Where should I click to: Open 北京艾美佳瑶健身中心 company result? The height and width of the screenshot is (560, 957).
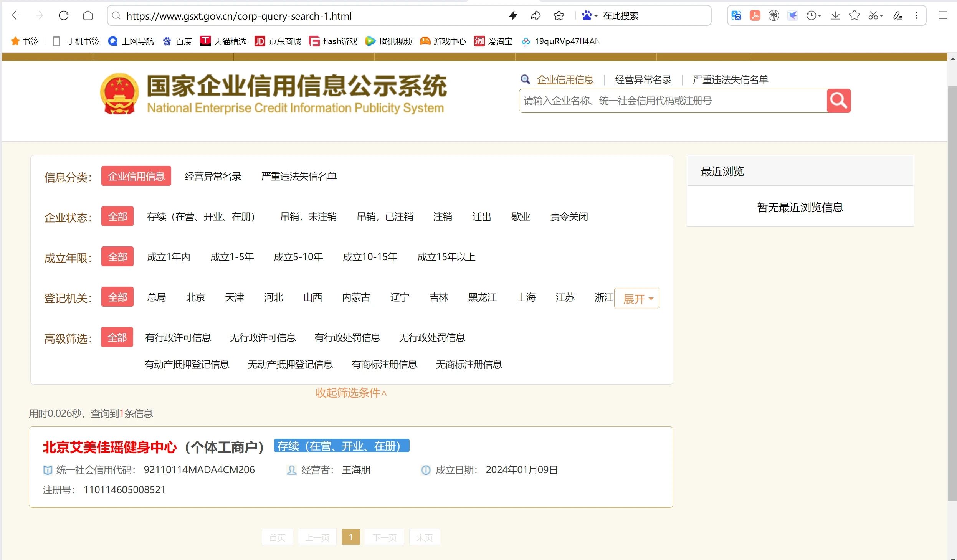pos(110,447)
